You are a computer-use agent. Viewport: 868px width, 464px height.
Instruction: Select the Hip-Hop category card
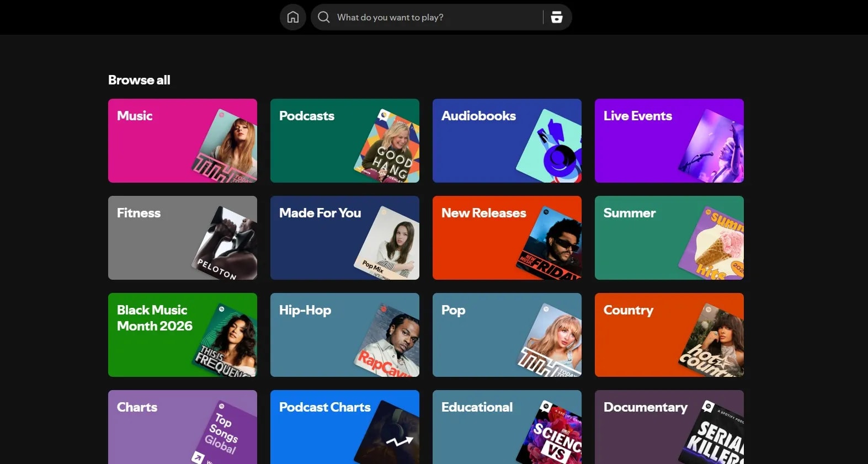click(345, 335)
